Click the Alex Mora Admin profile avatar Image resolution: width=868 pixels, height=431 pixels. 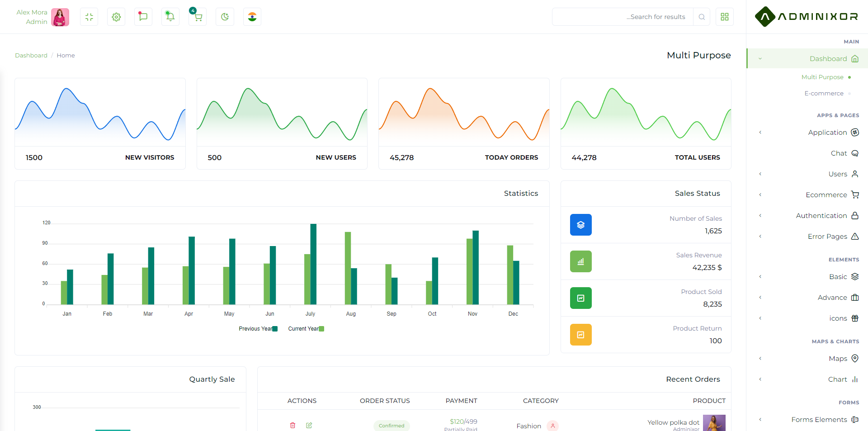60,17
